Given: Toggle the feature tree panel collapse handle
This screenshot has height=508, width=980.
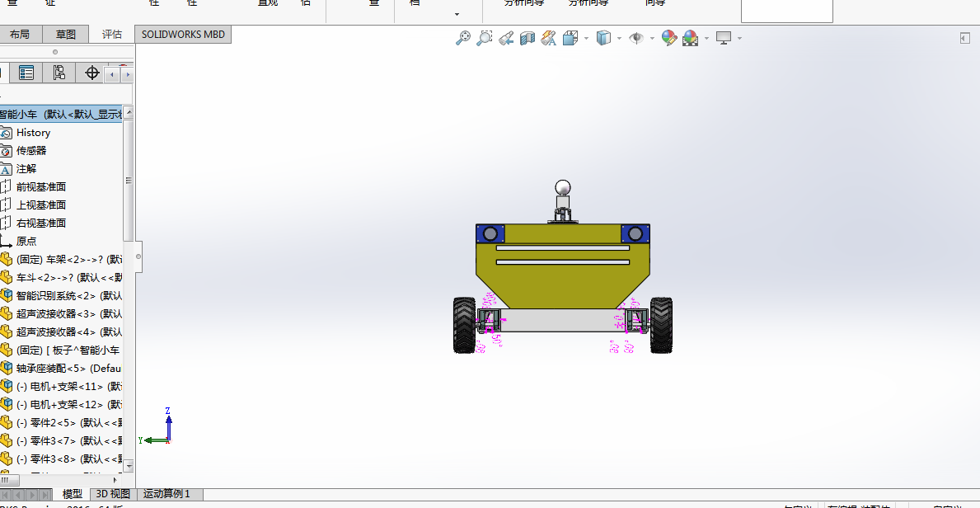Looking at the screenshot, I should (138, 256).
